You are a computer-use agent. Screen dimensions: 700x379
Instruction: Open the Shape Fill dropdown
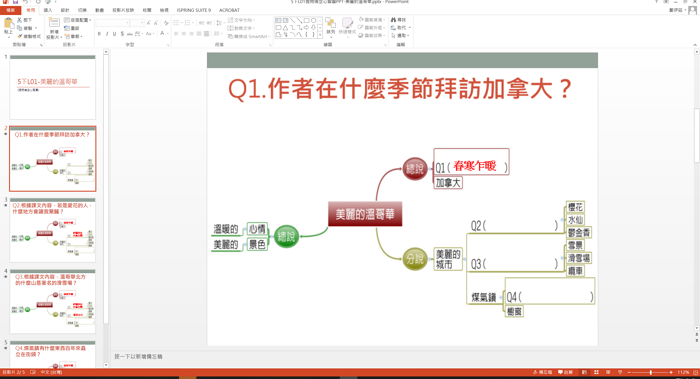(x=371, y=20)
